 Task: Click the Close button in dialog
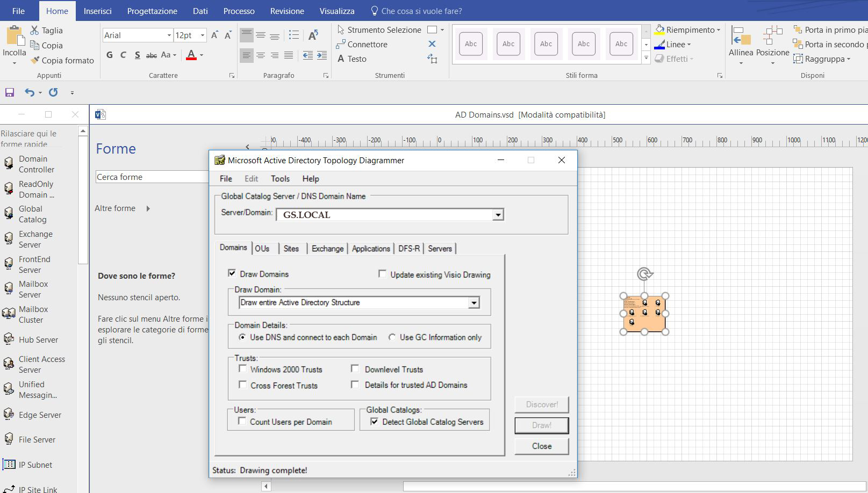pos(542,446)
